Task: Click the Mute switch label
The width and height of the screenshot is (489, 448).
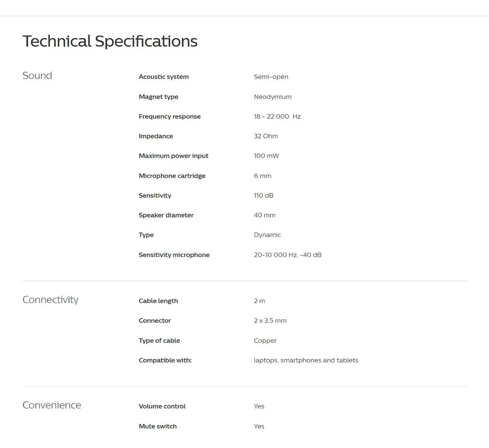Action: click(158, 426)
